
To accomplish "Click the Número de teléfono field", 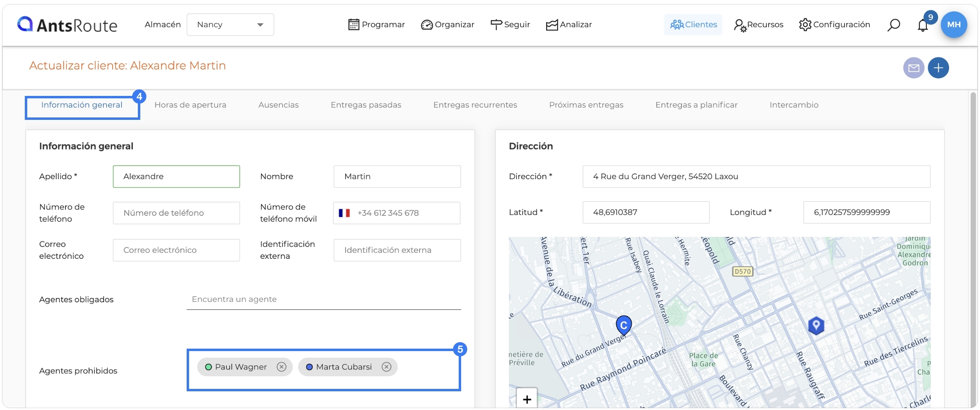I will (176, 213).
